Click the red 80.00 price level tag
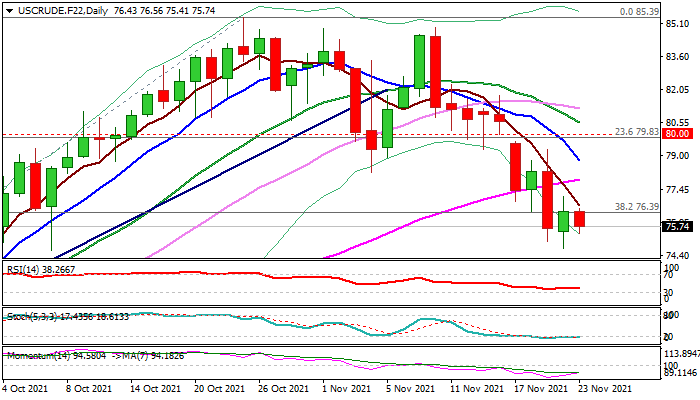Viewport: 700px width, 400px height. pyautogui.click(x=677, y=134)
